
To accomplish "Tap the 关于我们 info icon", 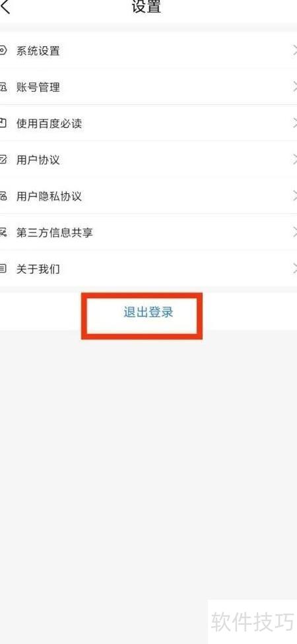I will click(3, 269).
